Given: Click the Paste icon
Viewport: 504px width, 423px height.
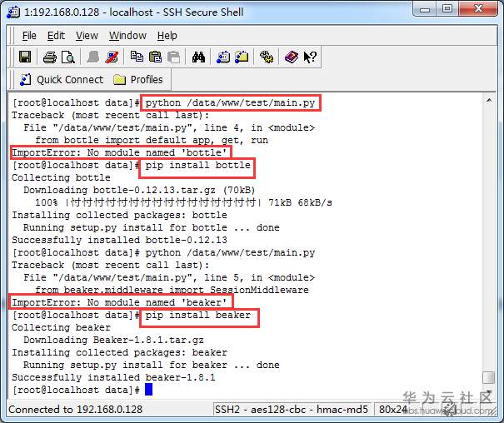Looking at the screenshot, I should pos(155,57).
